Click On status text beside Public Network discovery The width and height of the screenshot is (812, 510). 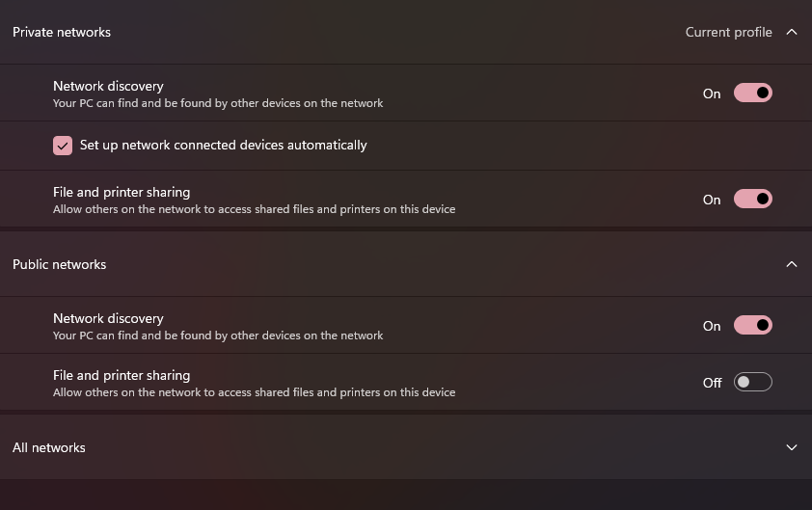712,326
